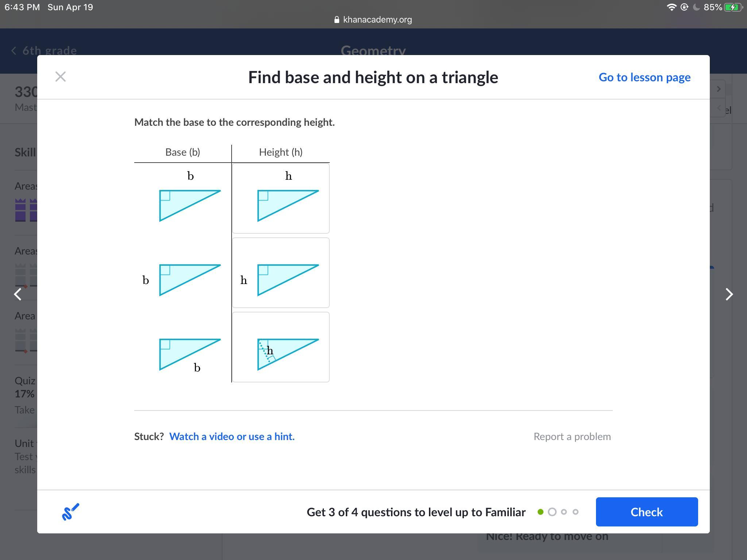The image size is (747, 560).
Task: Open Watch a video or use a hint
Action: (x=232, y=436)
